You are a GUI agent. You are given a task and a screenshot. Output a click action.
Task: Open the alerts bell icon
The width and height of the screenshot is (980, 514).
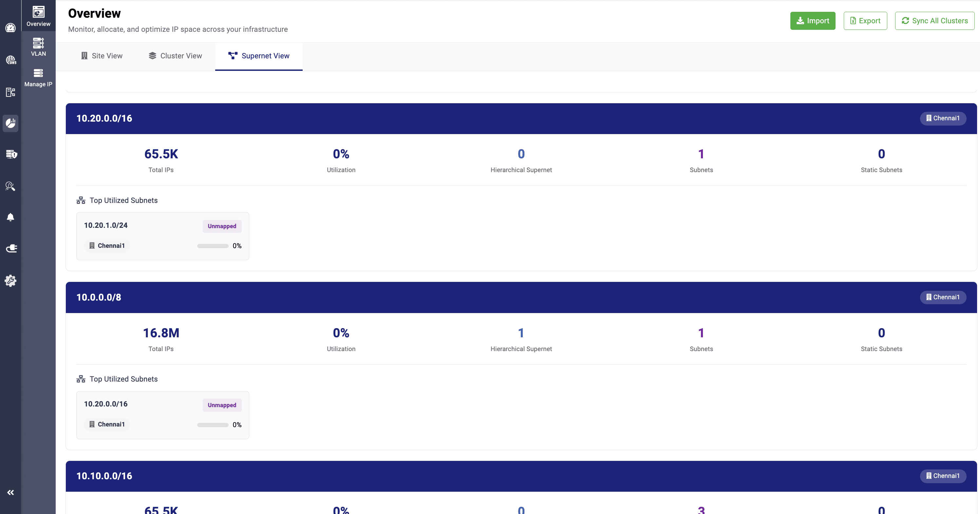(x=10, y=217)
